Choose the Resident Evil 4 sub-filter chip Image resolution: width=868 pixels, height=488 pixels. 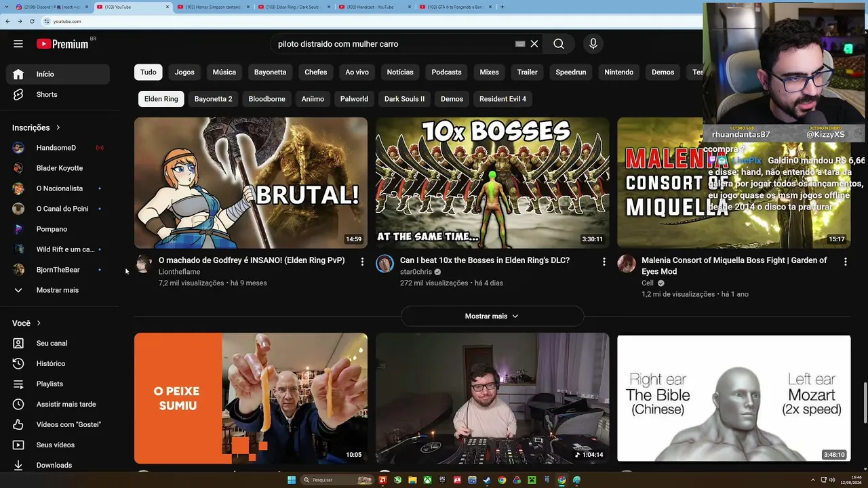(503, 99)
